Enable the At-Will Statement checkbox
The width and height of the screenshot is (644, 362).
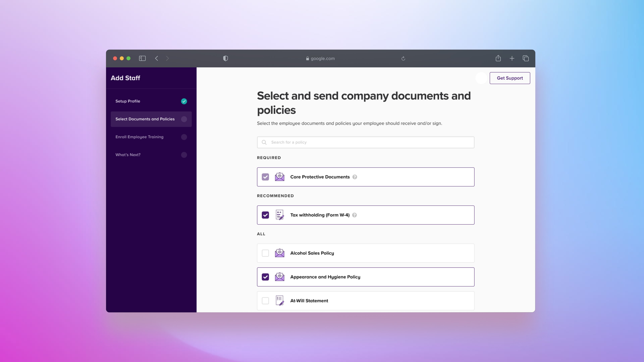265,301
